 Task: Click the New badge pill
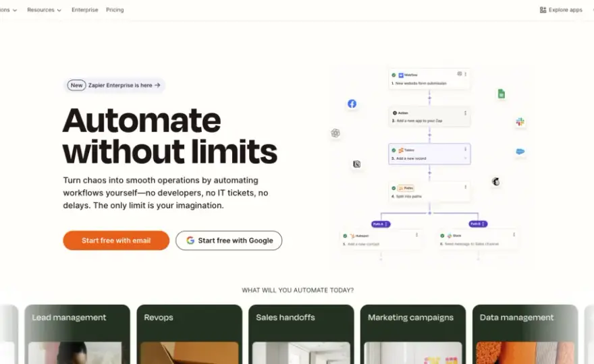tap(76, 85)
